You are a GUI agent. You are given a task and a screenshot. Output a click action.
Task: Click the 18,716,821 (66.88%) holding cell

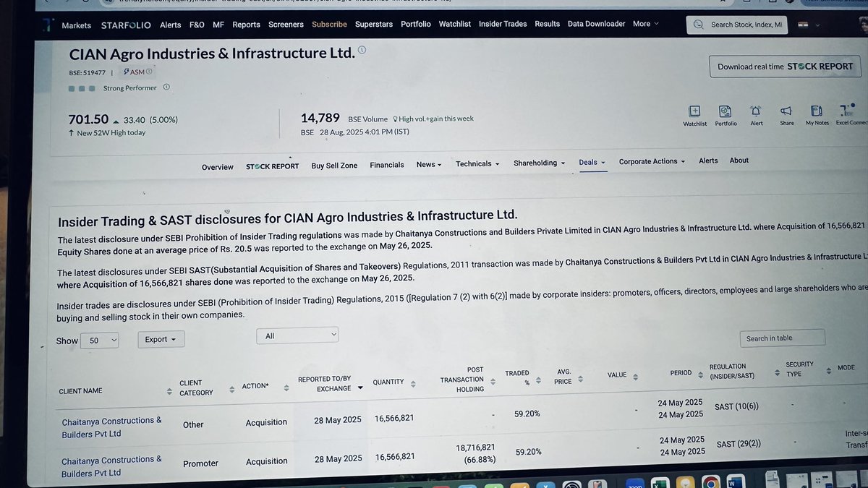pyautogui.click(x=476, y=454)
